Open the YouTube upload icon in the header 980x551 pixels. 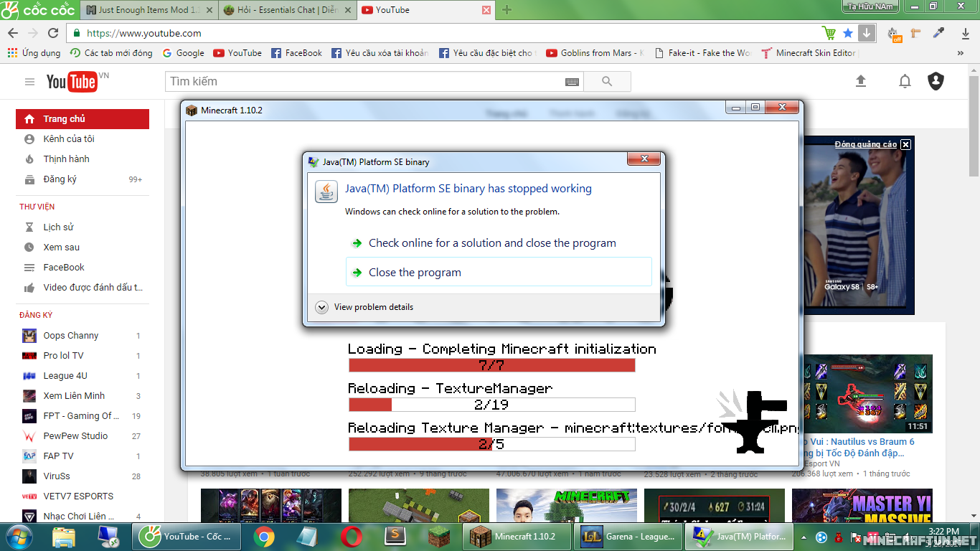860,81
